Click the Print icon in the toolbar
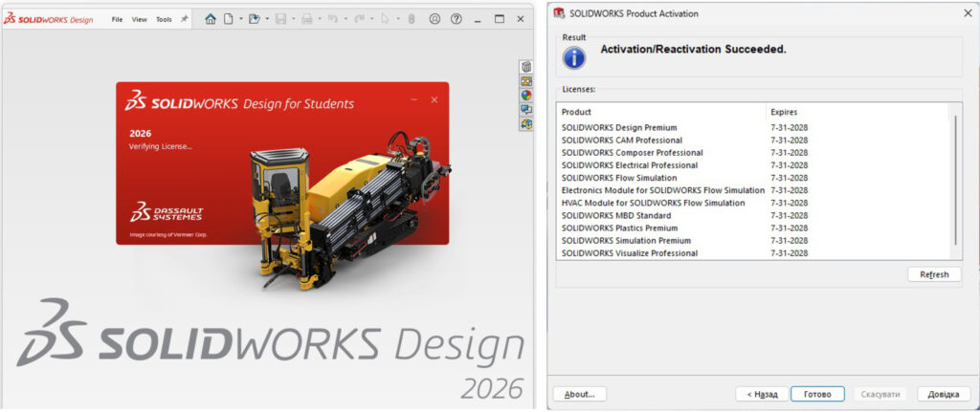Image resolution: width=980 pixels, height=412 pixels. [307, 19]
